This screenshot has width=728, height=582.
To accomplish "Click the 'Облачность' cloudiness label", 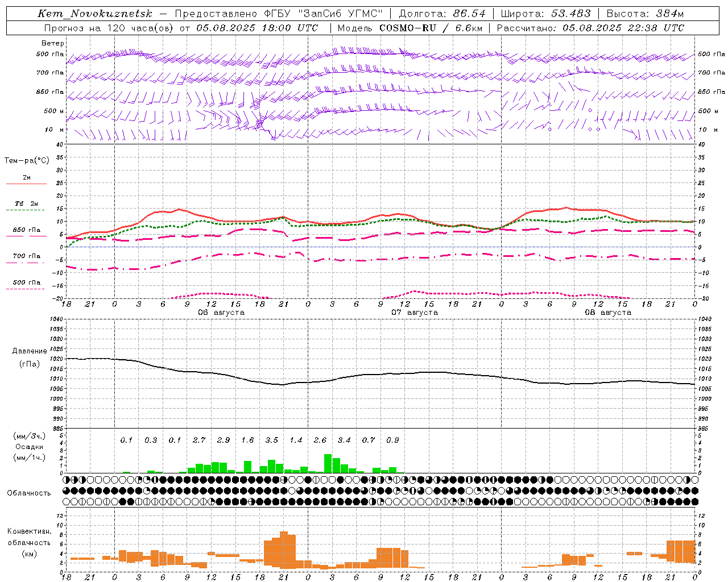I will point(29,493).
